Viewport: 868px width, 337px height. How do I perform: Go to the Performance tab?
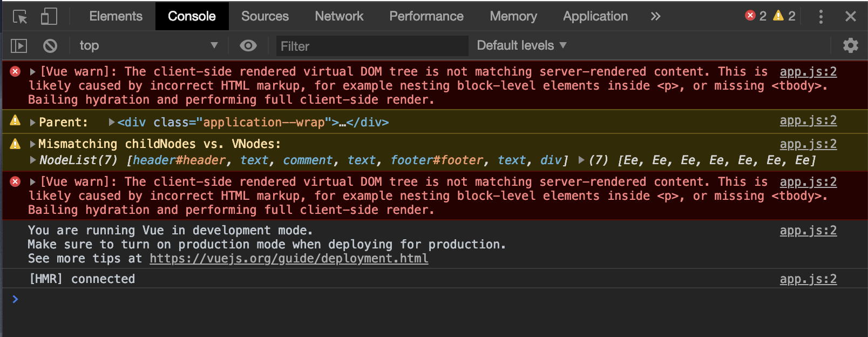pyautogui.click(x=426, y=16)
